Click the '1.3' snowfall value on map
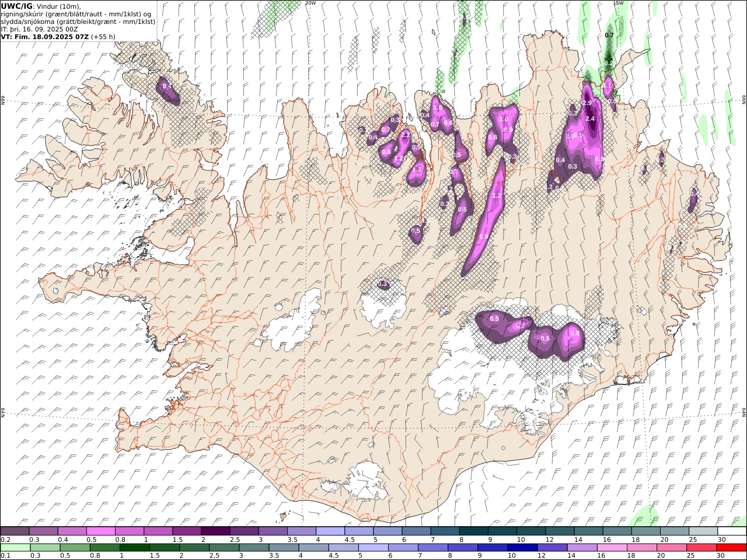 click(417, 169)
